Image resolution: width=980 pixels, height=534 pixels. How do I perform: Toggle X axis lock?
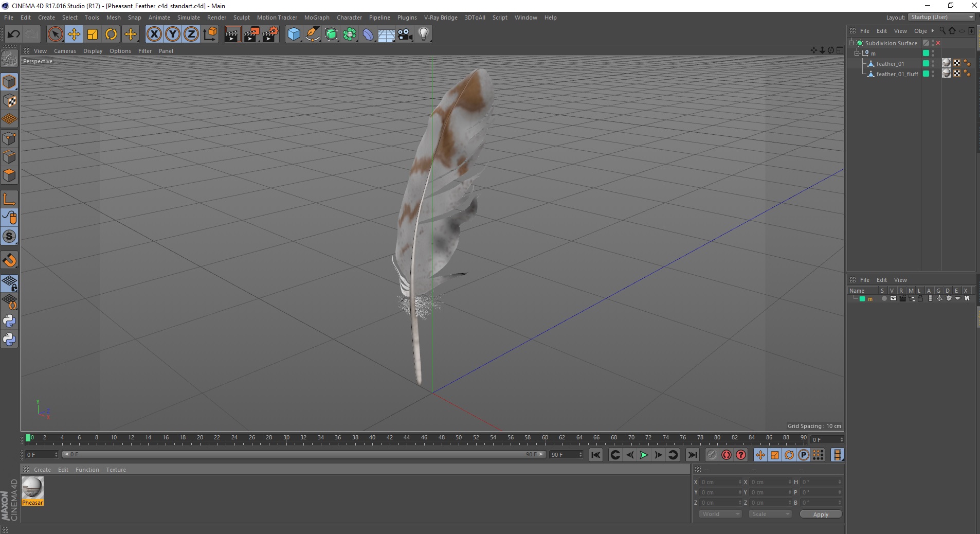[154, 34]
